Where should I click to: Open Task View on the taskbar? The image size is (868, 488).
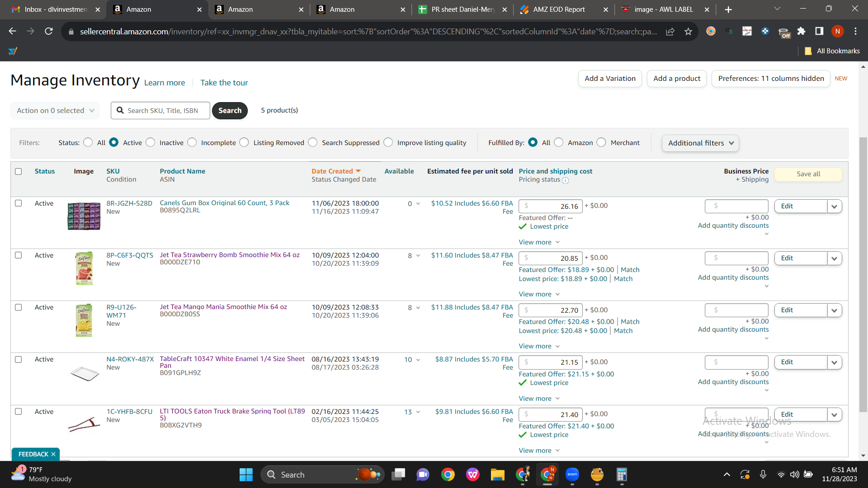tap(398, 475)
